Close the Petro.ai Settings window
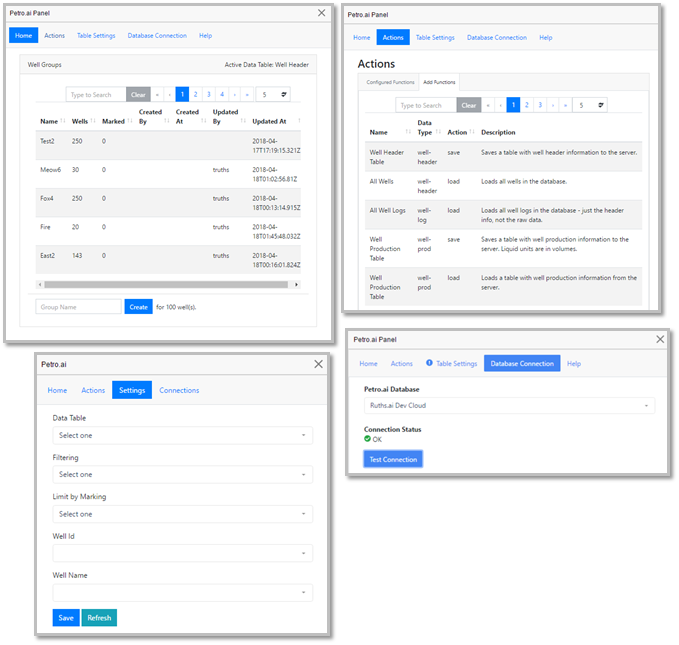The width and height of the screenshot is (679, 645). [318, 364]
